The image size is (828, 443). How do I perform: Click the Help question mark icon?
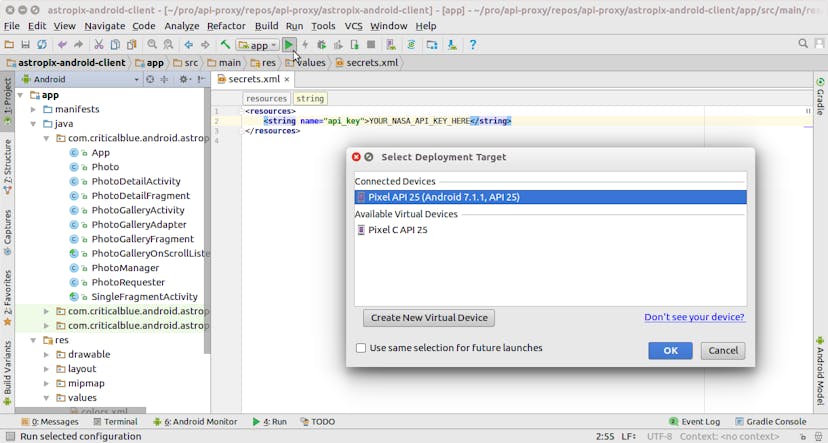point(473,45)
